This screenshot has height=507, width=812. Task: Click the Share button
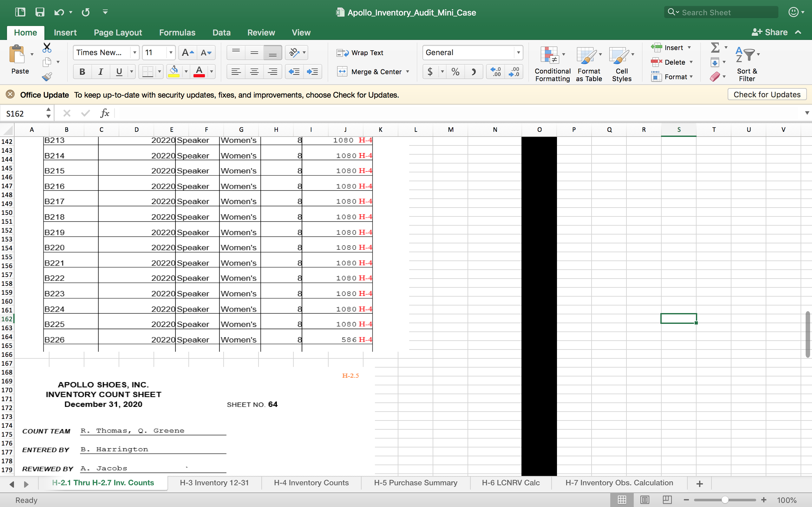(x=770, y=32)
